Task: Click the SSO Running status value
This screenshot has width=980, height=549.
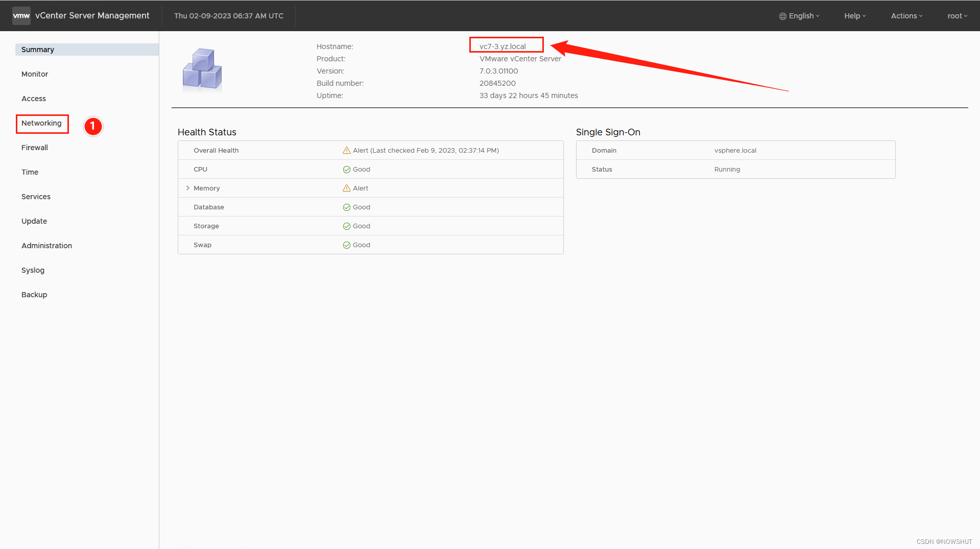Action: [x=727, y=170]
